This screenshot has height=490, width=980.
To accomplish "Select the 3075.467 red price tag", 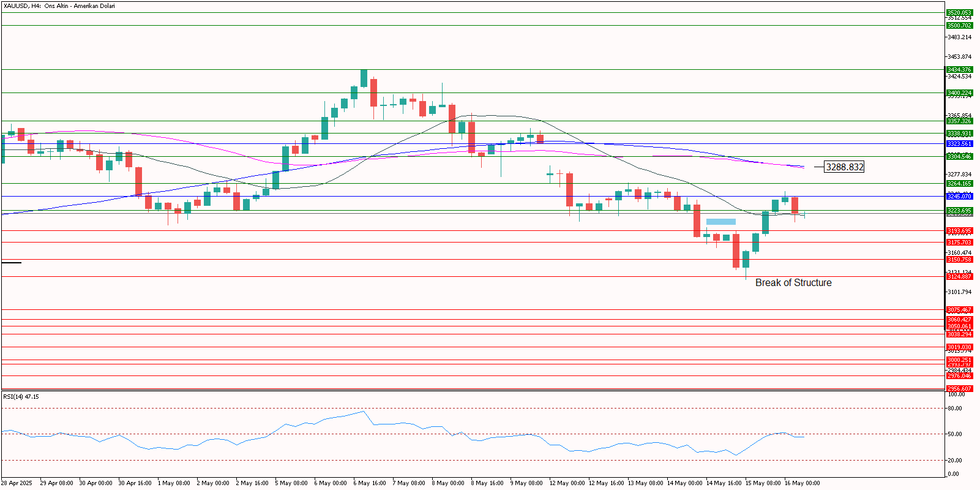I will pos(959,309).
